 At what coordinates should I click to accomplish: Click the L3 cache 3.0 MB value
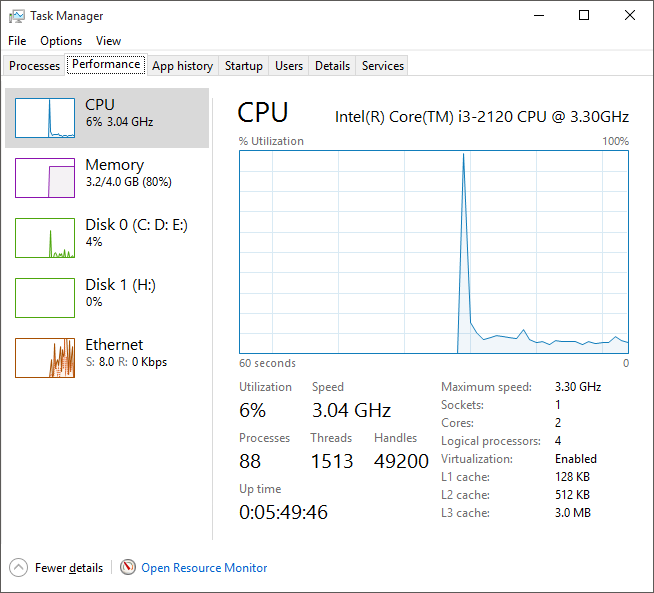pyautogui.click(x=573, y=513)
